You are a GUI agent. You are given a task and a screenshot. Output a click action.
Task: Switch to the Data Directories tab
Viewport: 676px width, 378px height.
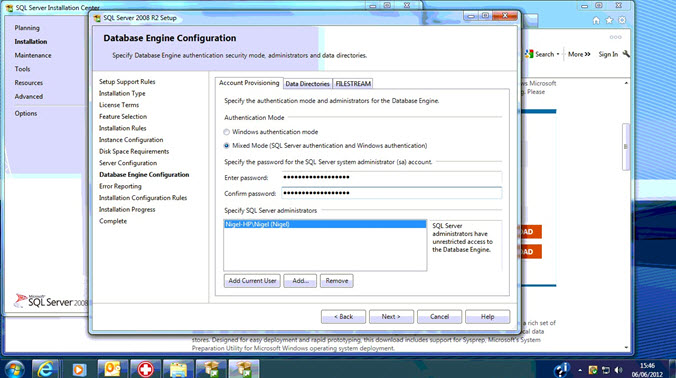[x=307, y=84]
